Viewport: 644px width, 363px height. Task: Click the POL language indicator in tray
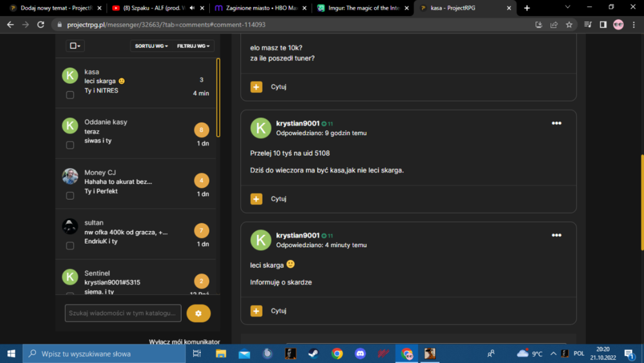(579, 353)
